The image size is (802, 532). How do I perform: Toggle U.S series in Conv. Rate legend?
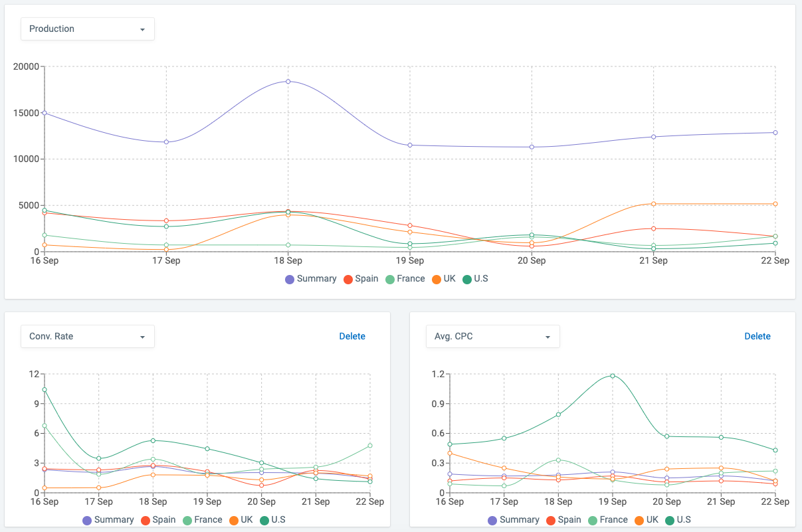(x=272, y=520)
